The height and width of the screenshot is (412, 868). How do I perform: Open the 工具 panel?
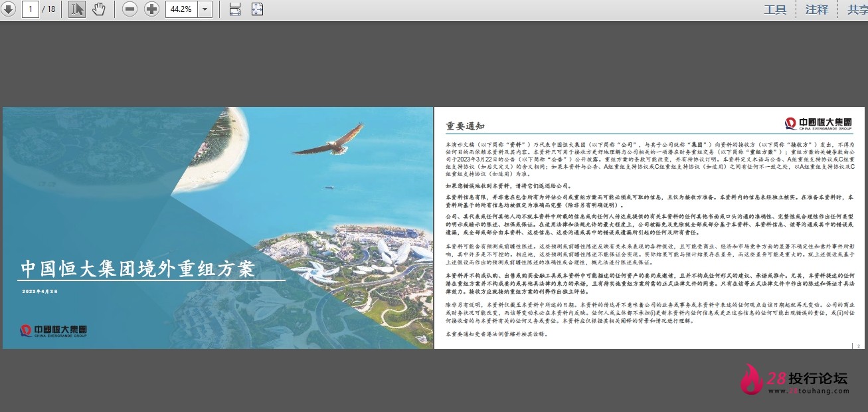click(775, 10)
